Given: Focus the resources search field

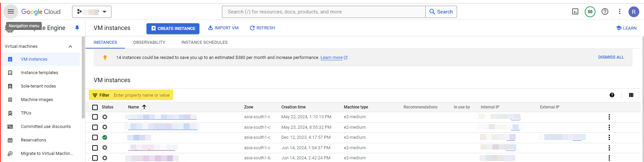Looking at the screenshot, I should [x=324, y=12].
